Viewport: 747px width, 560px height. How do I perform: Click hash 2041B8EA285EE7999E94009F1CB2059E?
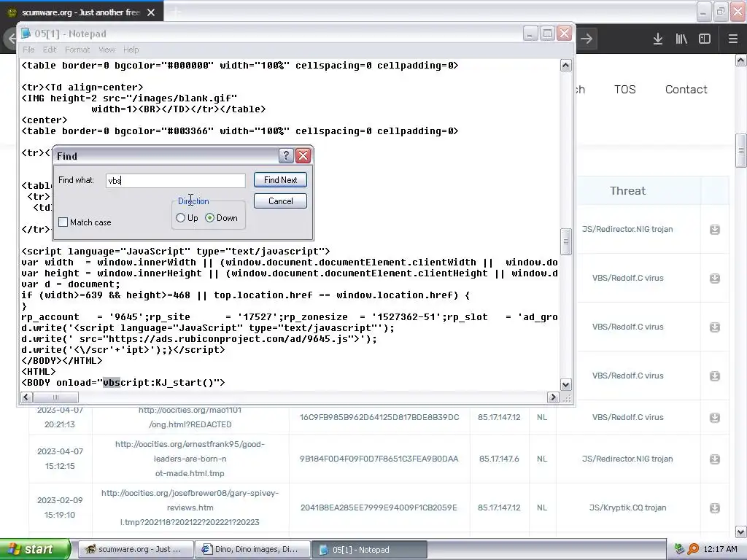(x=379, y=507)
